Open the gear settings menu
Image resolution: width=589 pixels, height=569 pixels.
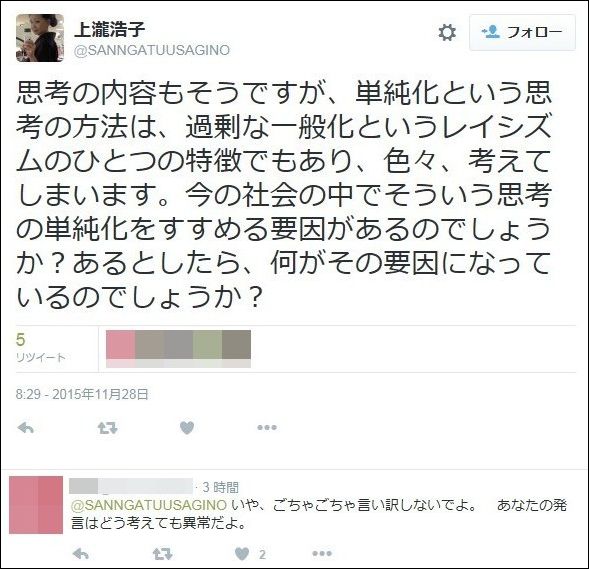click(x=447, y=32)
